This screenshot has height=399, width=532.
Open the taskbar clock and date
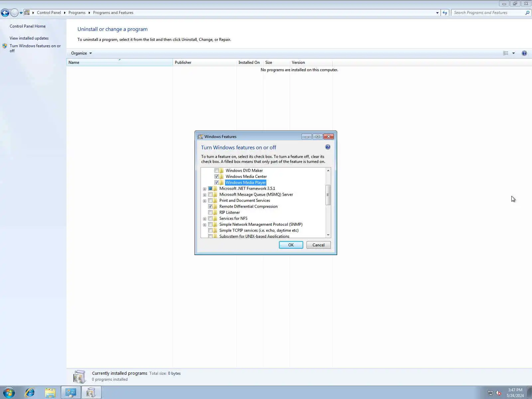click(x=515, y=393)
